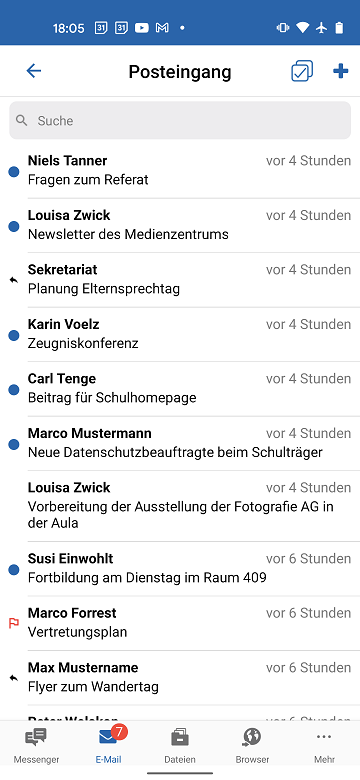
Task: Click unread dot beside Susi Einwohlt
Action: (x=14, y=570)
